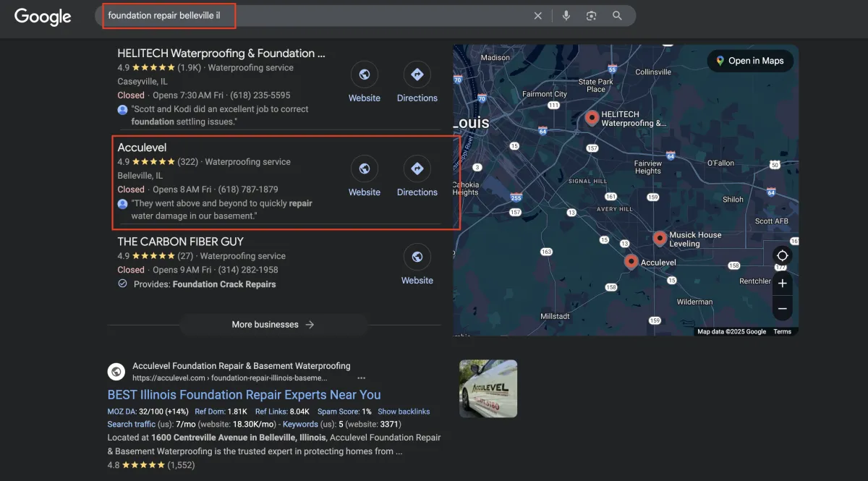Open THE CARBON FIBER GUY website
The height and width of the screenshot is (481, 868).
[x=417, y=257]
